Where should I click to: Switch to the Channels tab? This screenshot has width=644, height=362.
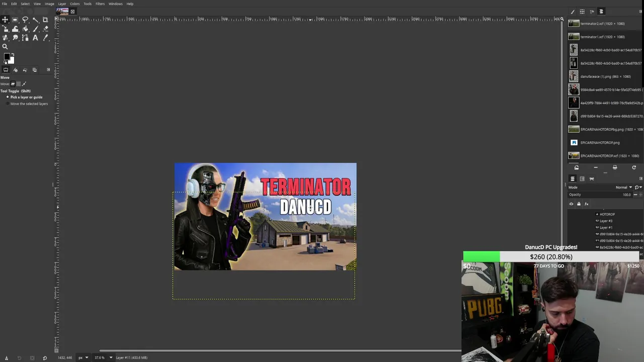(x=582, y=178)
